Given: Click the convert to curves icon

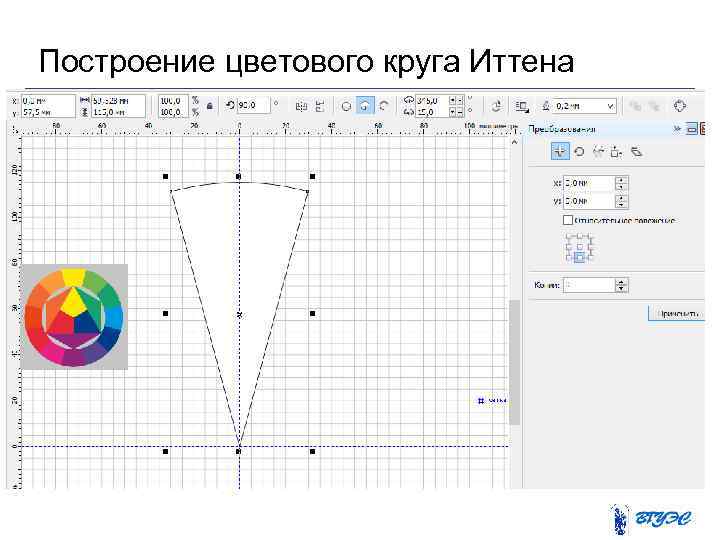Looking at the screenshot, I should [680, 106].
